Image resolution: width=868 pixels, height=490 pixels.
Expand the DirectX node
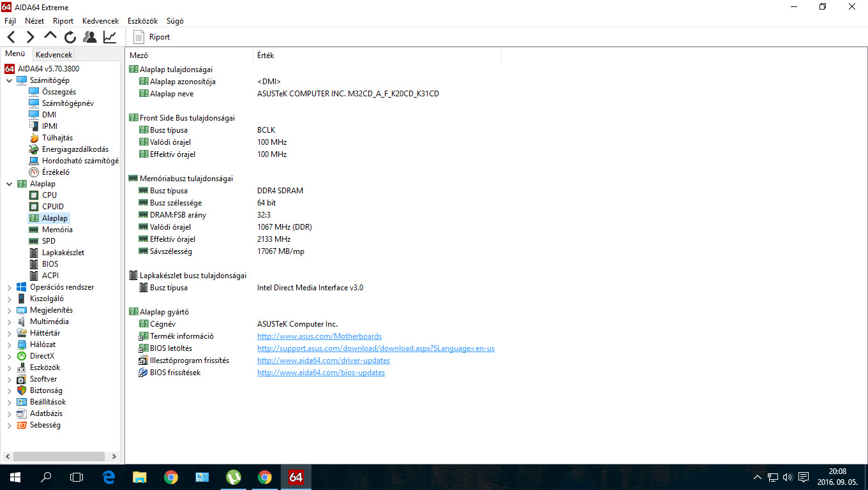click(9, 356)
